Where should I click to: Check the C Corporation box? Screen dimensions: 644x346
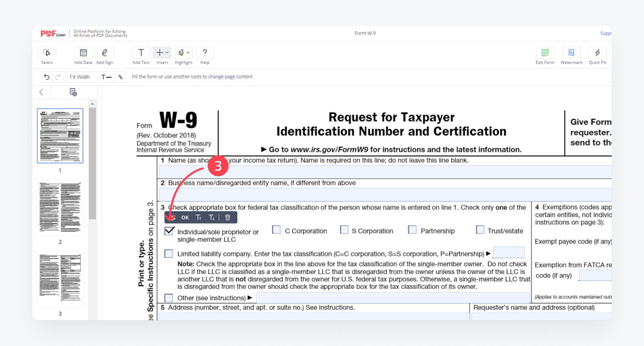point(277,230)
